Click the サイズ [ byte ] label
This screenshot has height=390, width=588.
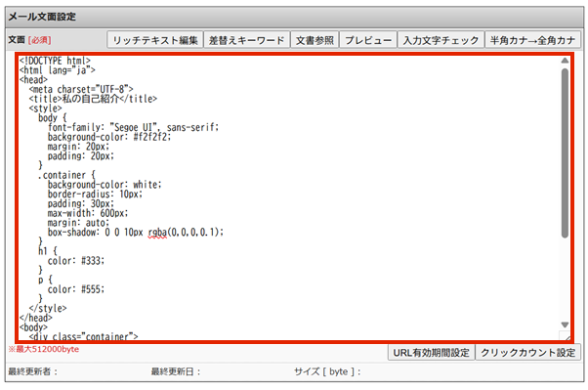327,372
